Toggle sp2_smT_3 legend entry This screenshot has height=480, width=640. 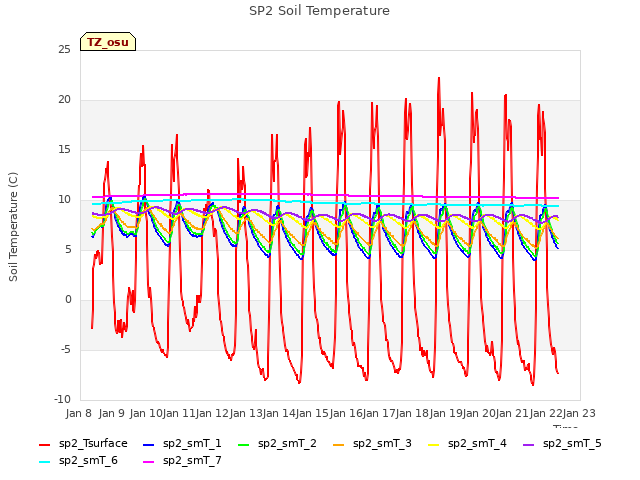[x=372, y=444]
